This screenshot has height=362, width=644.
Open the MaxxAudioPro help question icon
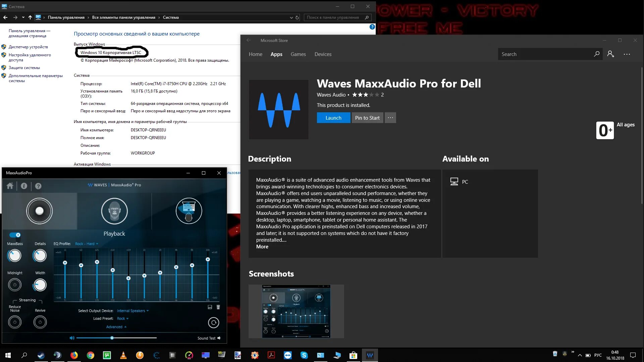click(x=38, y=186)
